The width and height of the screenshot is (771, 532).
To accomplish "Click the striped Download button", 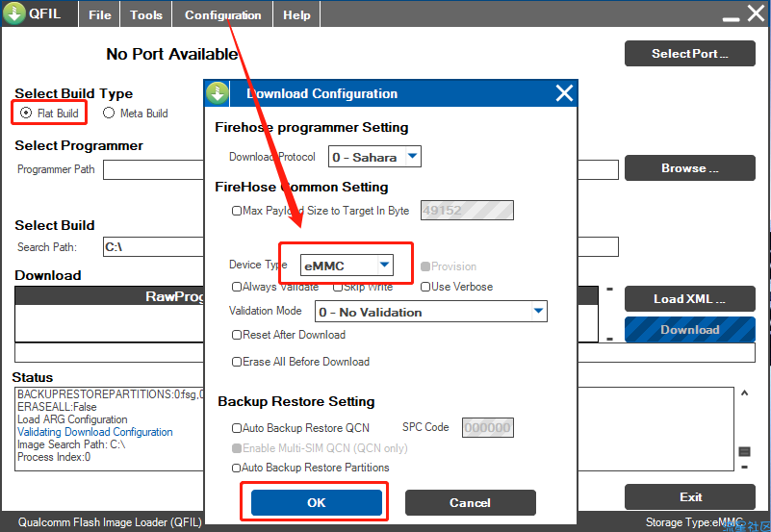I will (690, 330).
